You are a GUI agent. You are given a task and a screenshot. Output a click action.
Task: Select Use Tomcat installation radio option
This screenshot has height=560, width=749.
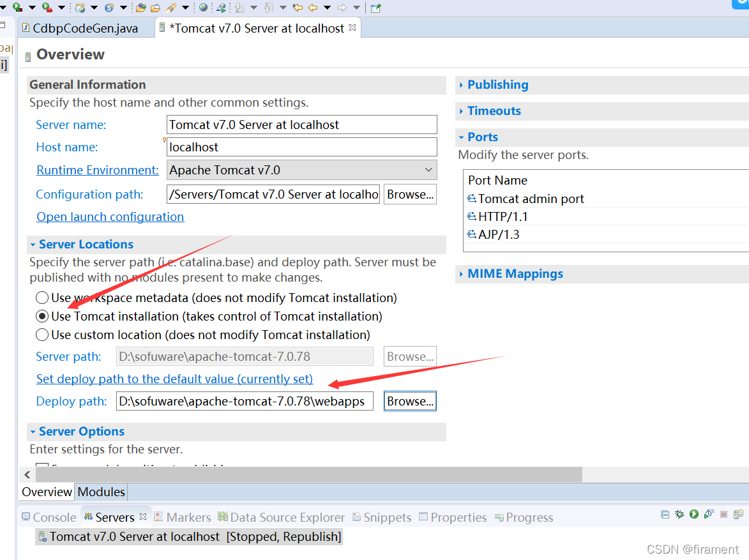[x=42, y=316]
